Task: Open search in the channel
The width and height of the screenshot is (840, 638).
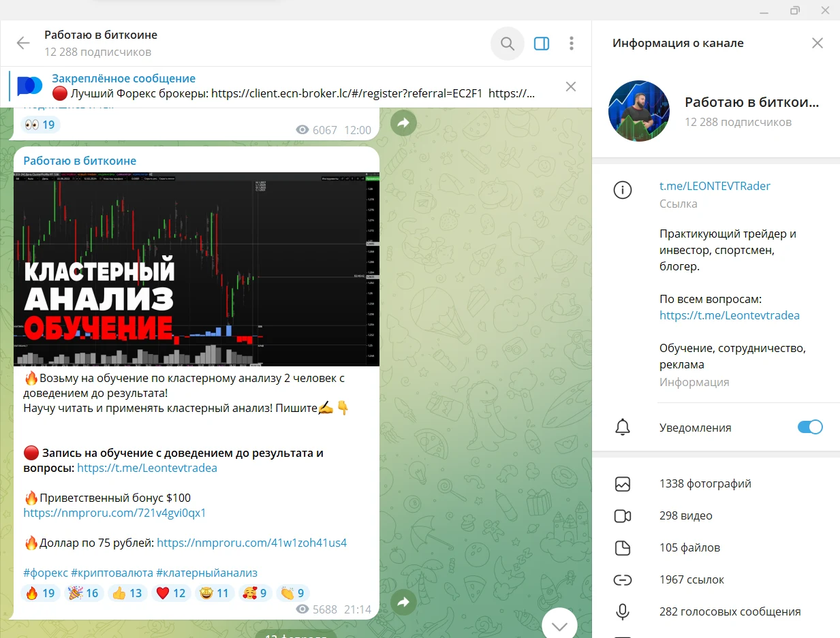Action: coord(508,44)
